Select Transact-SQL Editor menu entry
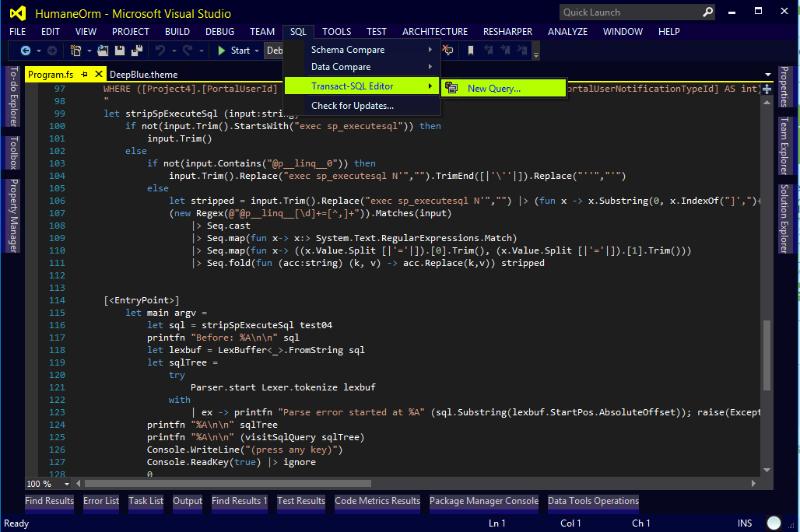 point(362,86)
